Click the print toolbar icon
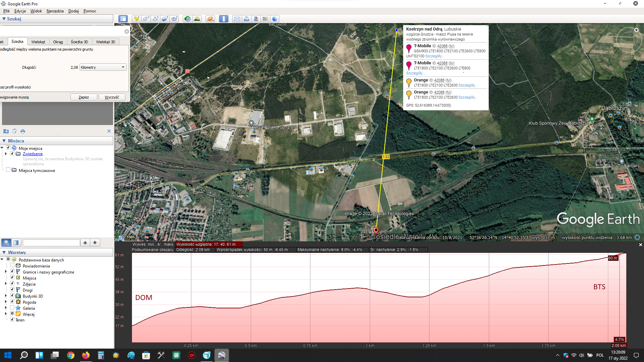The image size is (644, 362). 247,19
